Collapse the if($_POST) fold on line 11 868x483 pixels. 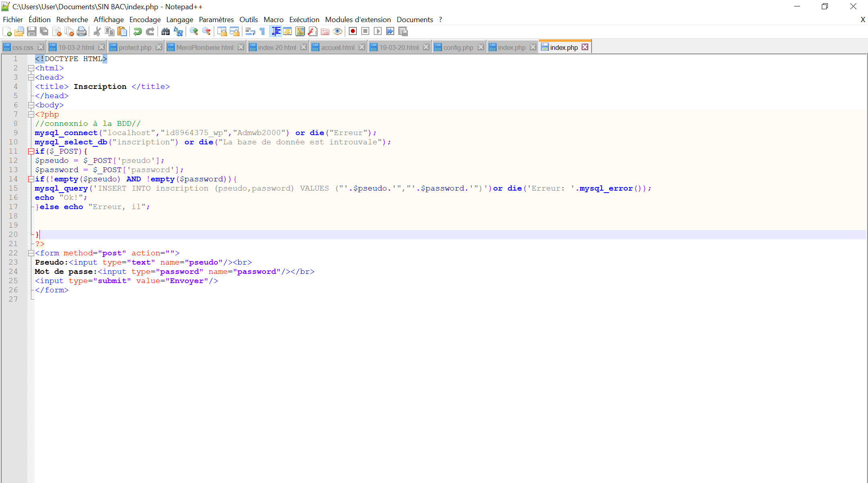31,151
